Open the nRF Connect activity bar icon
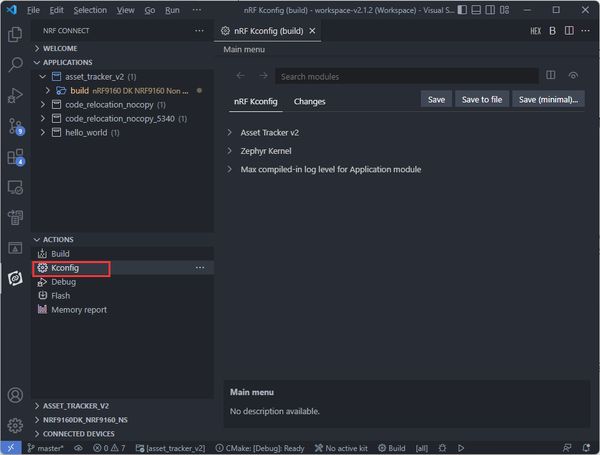 (15, 278)
